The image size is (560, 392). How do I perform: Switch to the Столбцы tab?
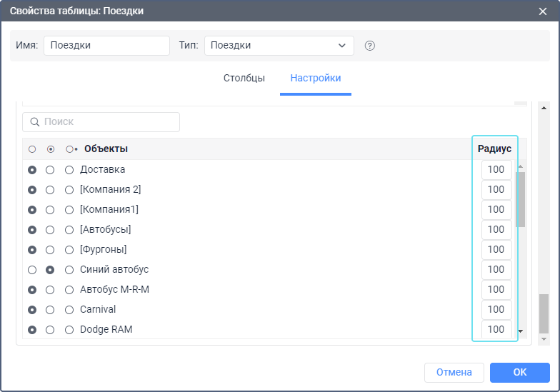coord(244,79)
